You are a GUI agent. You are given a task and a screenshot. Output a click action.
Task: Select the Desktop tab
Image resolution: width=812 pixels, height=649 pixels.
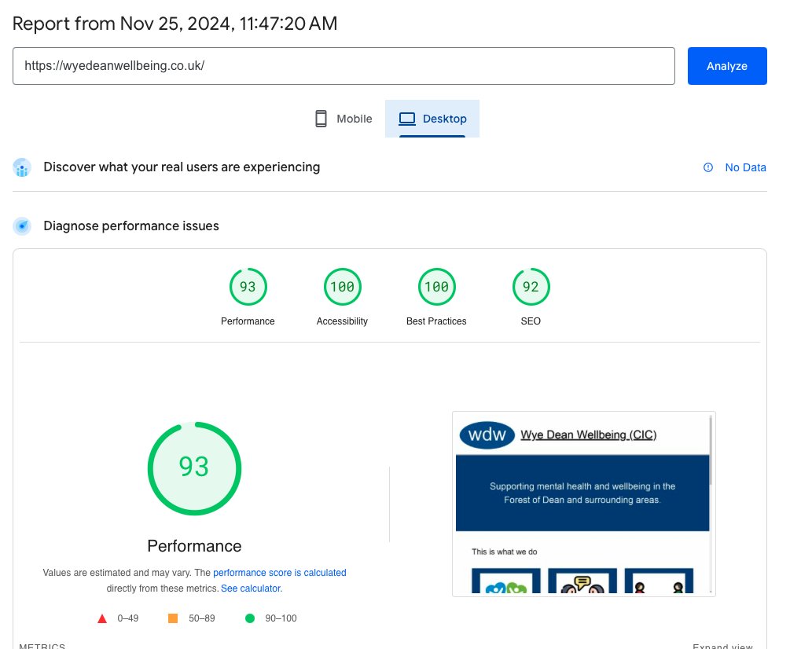tap(432, 119)
